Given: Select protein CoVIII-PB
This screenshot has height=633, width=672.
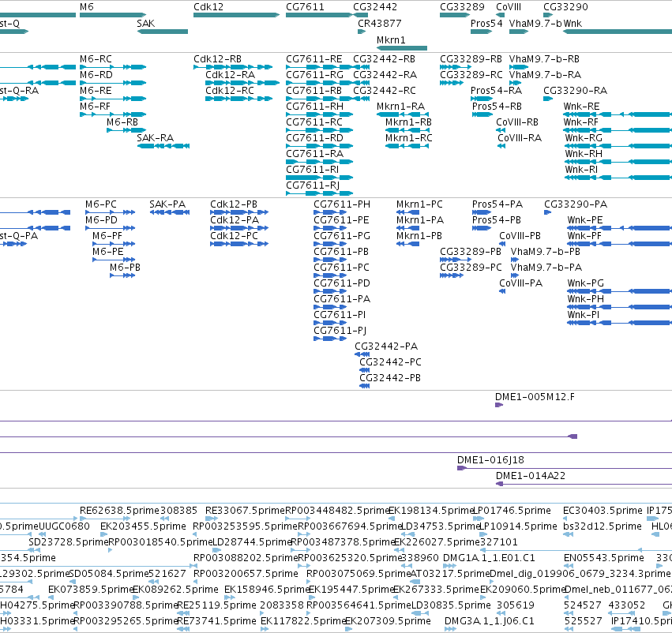Looking at the screenshot, I should click(502, 244).
